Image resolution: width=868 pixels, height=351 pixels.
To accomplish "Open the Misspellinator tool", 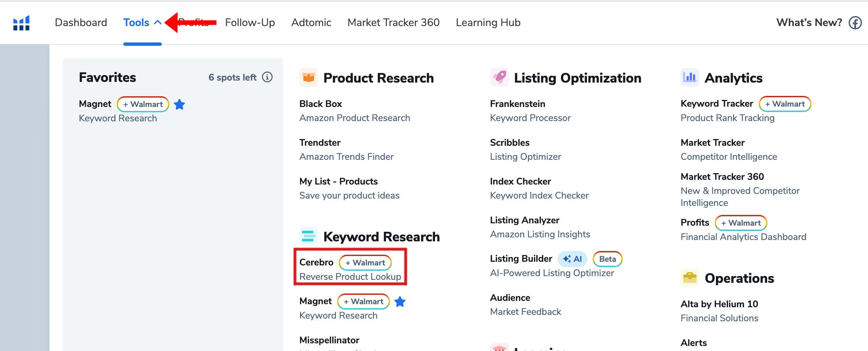I will pyautogui.click(x=329, y=340).
